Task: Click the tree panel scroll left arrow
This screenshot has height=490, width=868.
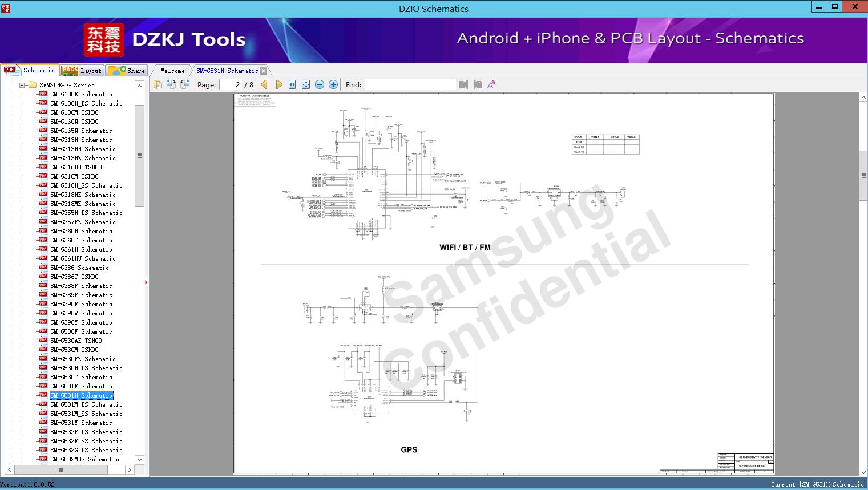Action: coord(9,469)
